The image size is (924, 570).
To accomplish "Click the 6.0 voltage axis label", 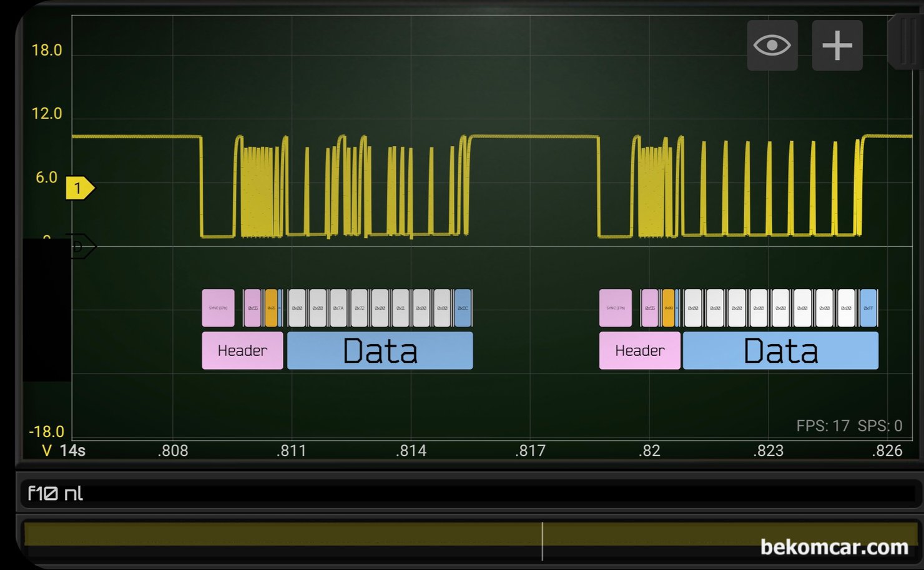I will click(47, 177).
